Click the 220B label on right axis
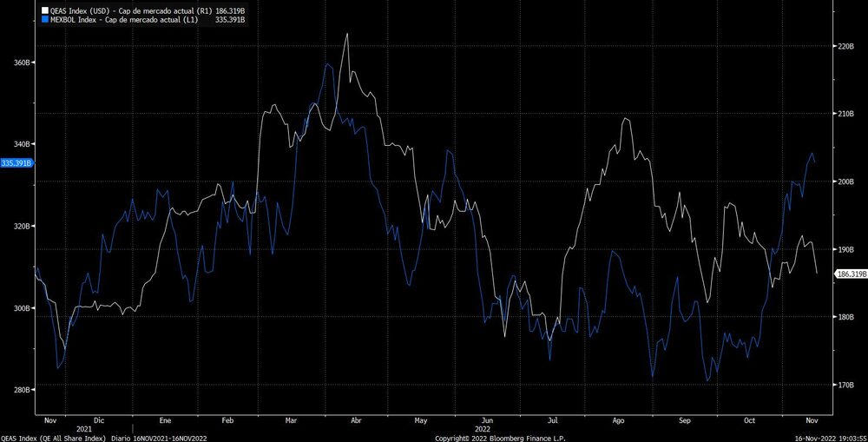The width and height of the screenshot is (868, 442). coord(845,46)
